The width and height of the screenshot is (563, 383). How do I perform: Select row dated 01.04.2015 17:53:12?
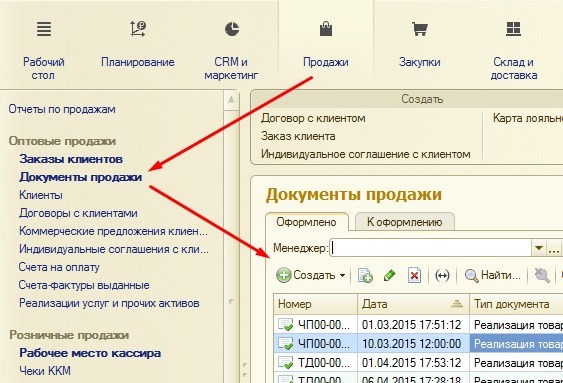click(418, 363)
